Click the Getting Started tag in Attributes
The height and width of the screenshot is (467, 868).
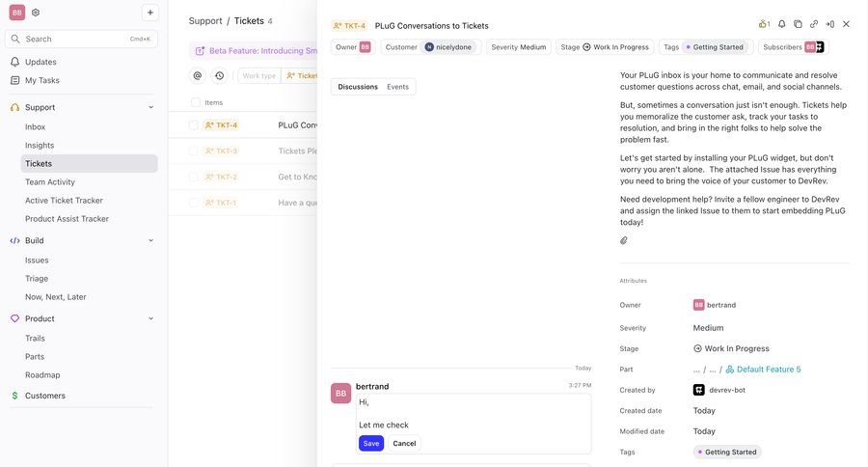[727, 452]
